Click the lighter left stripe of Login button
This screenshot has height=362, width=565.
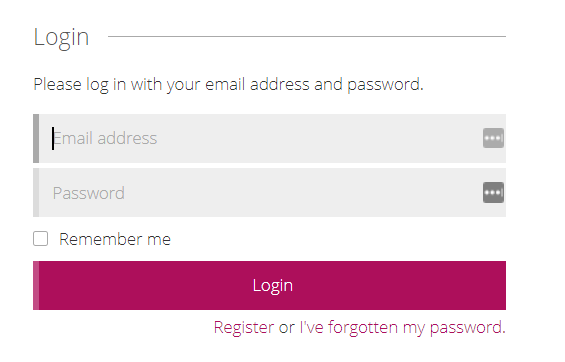36,285
